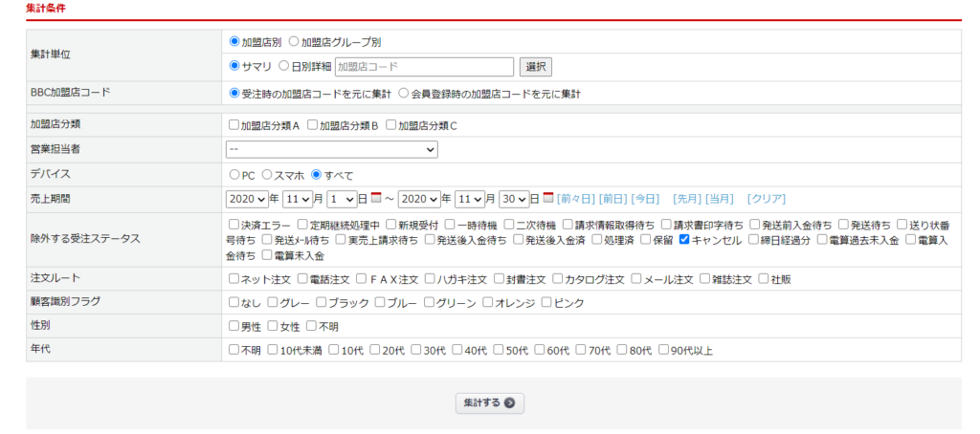The height and width of the screenshot is (434, 980).
Task: Open end month dropdown
Action: coord(469,199)
